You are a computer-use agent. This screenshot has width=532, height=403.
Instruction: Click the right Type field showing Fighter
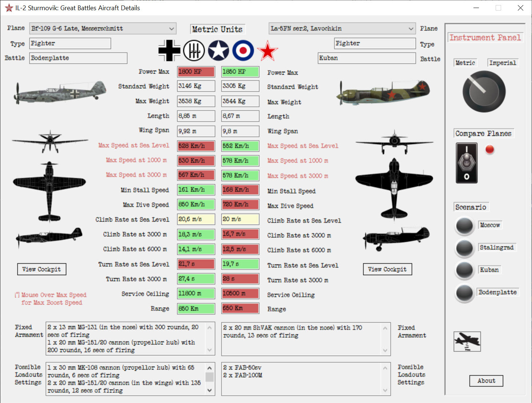375,43
